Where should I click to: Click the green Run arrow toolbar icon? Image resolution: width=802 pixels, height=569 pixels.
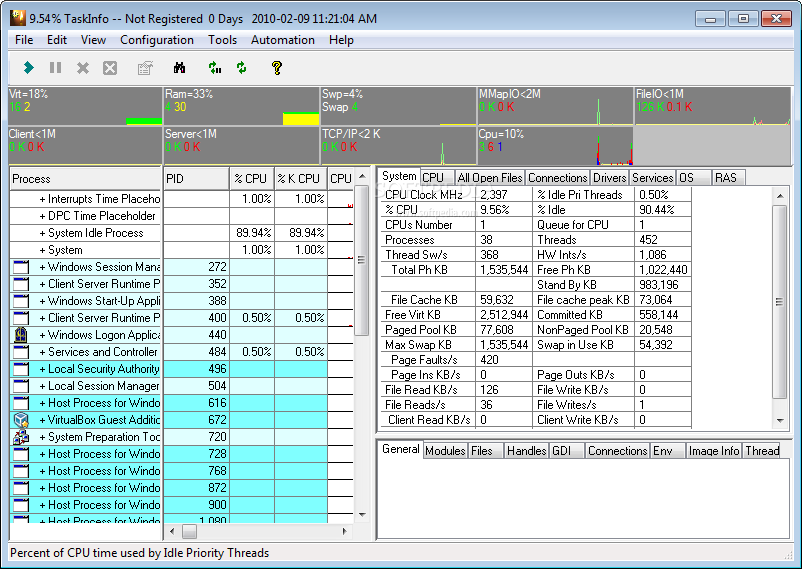[29, 68]
